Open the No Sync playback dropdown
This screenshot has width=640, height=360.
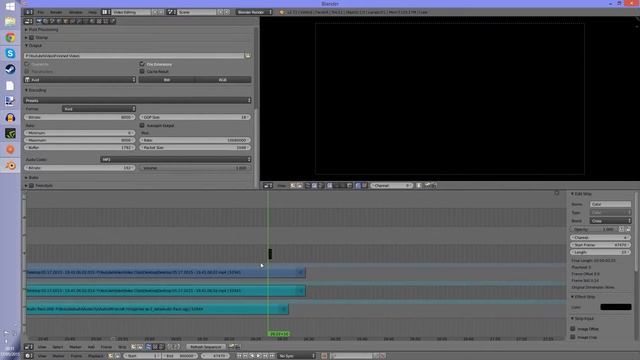click(x=297, y=356)
